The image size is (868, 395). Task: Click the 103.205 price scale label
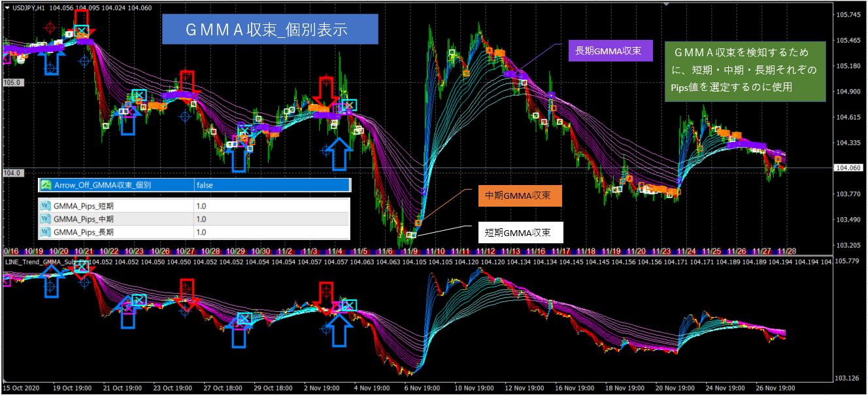pos(848,245)
